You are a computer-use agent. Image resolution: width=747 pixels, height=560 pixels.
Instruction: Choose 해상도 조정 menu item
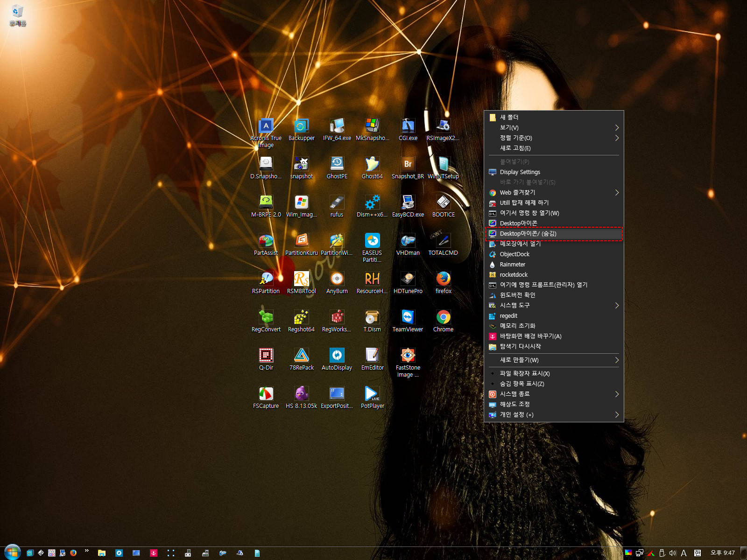click(x=554, y=404)
